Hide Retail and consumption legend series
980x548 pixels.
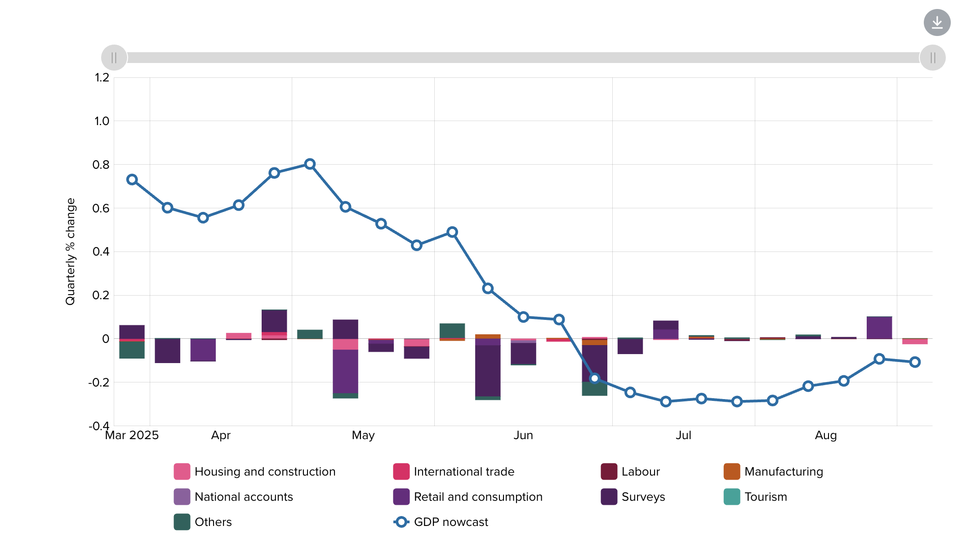[x=478, y=497]
